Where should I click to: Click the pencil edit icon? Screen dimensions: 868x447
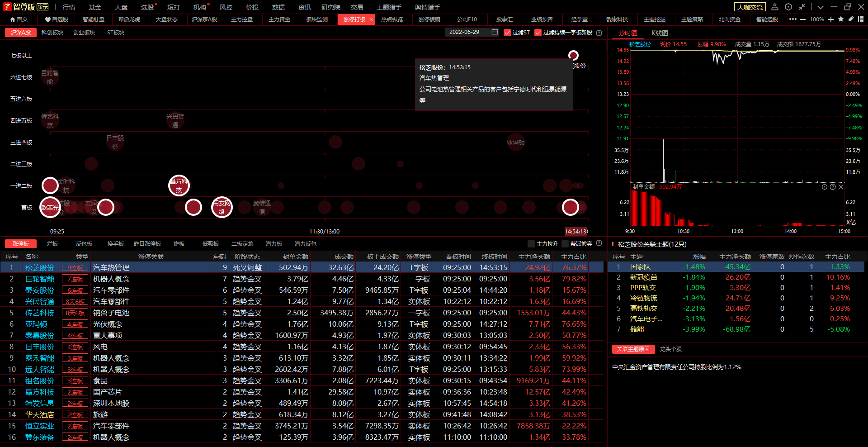tap(851, 19)
